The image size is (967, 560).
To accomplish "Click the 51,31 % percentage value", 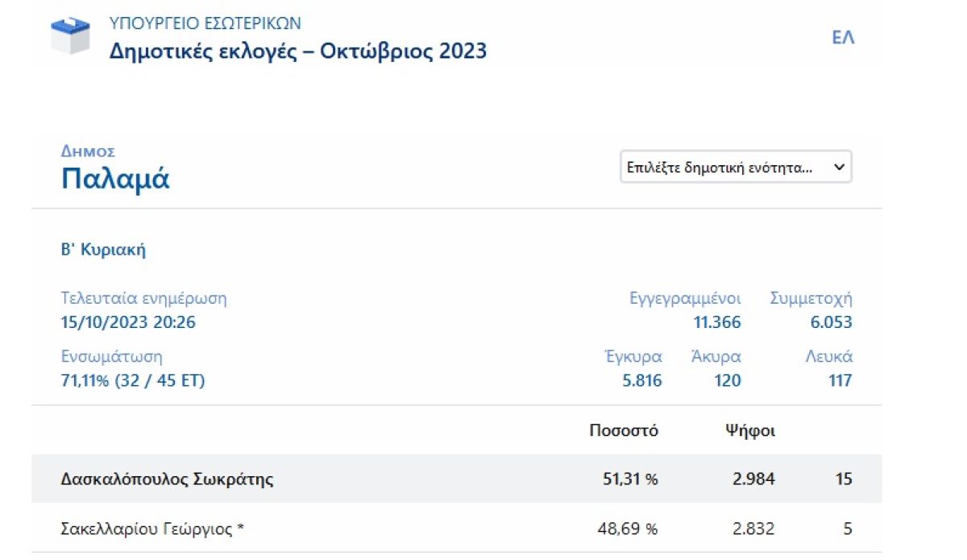I will click(x=629, y=479).
